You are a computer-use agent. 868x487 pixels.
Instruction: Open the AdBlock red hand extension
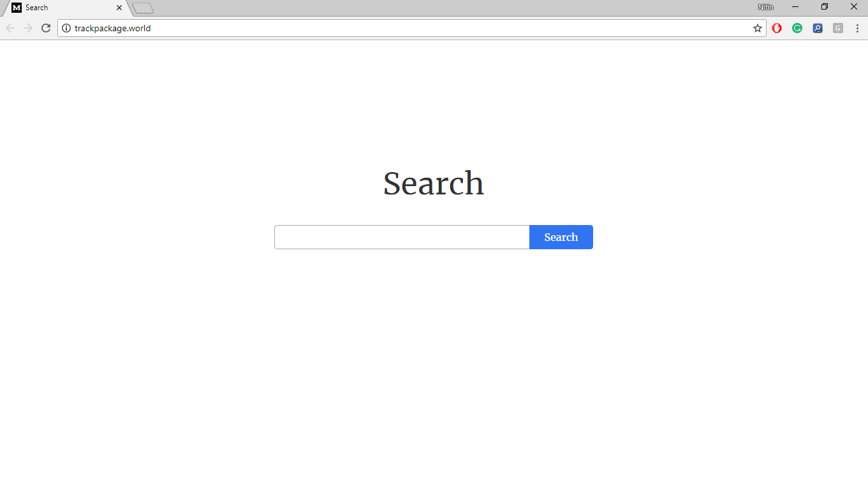(x=777, y=28)
